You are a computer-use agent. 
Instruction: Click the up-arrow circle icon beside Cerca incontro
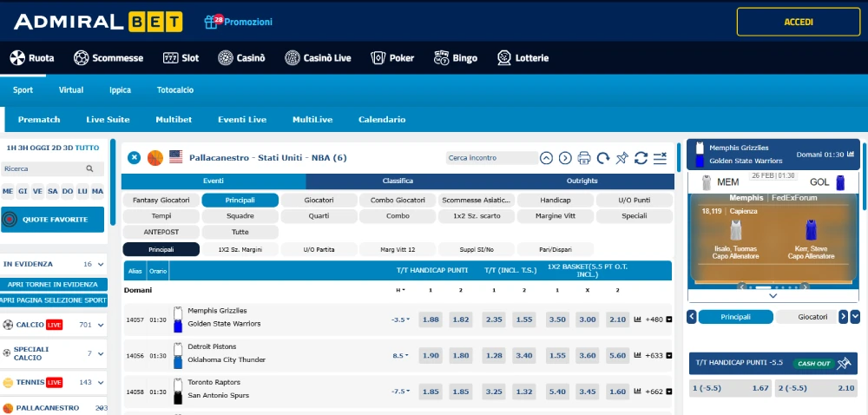tap(546, 158)
